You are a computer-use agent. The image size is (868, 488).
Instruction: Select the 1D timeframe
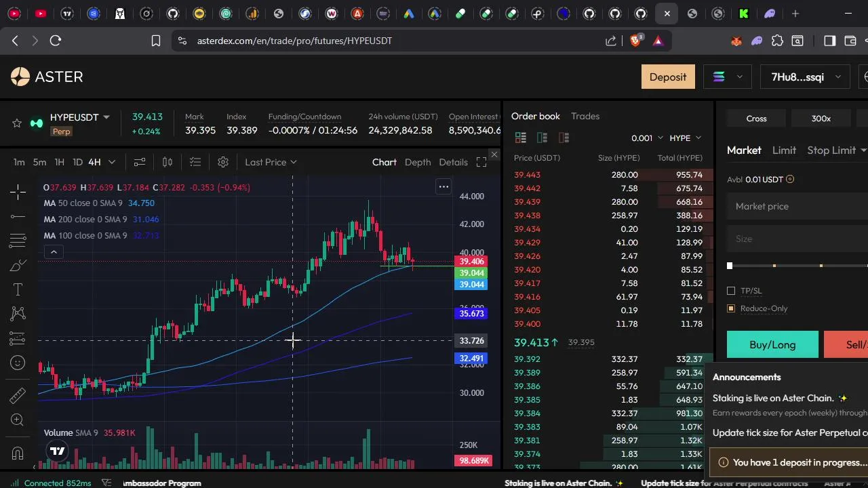pyautogui.click(x=77, y=162)
